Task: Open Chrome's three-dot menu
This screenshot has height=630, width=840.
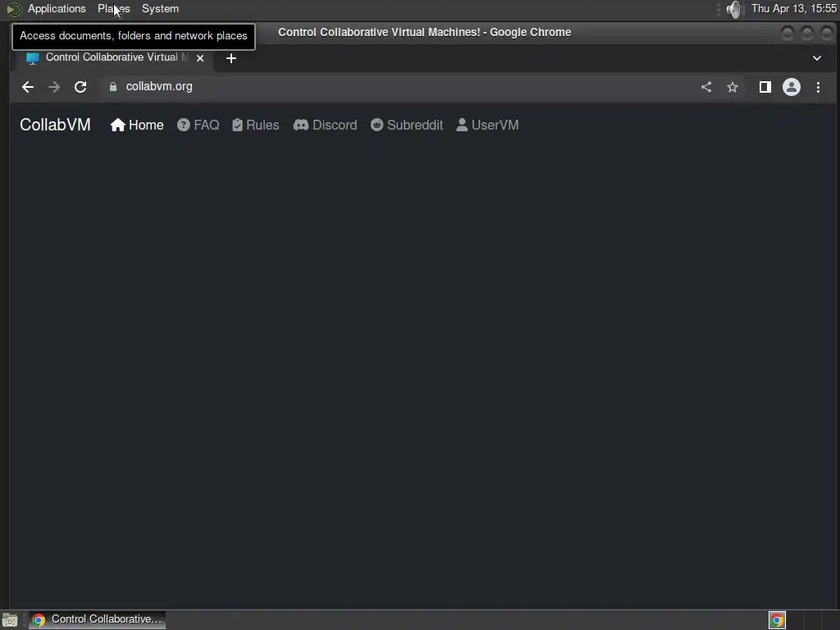Action: 818,87
